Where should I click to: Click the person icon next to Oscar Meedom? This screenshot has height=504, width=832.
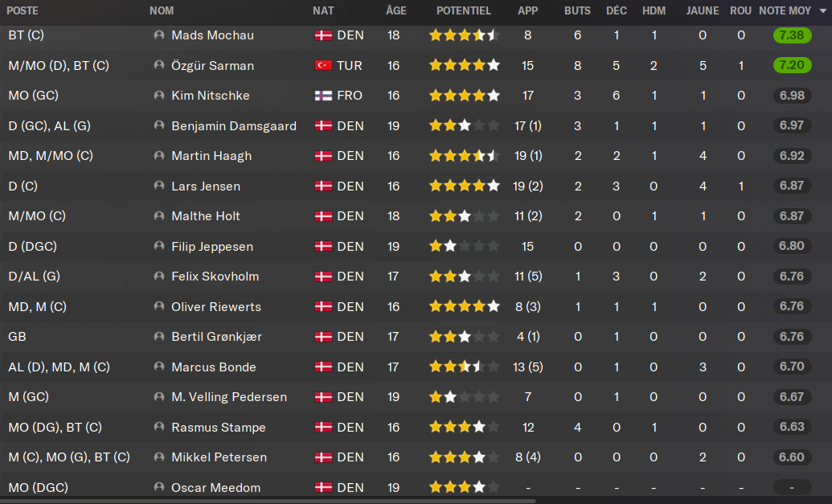(158, 487)
